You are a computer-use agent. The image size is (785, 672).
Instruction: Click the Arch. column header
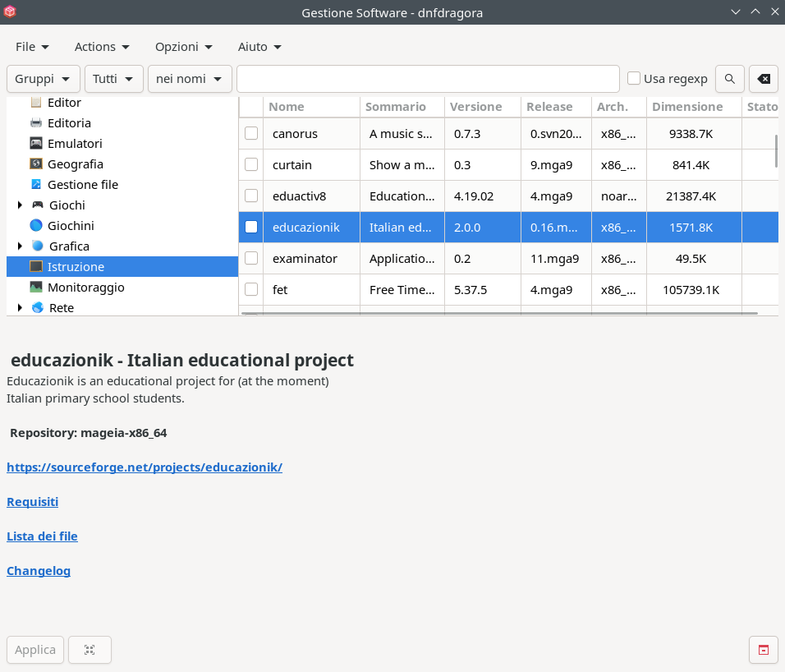click(x=619, y=107)
